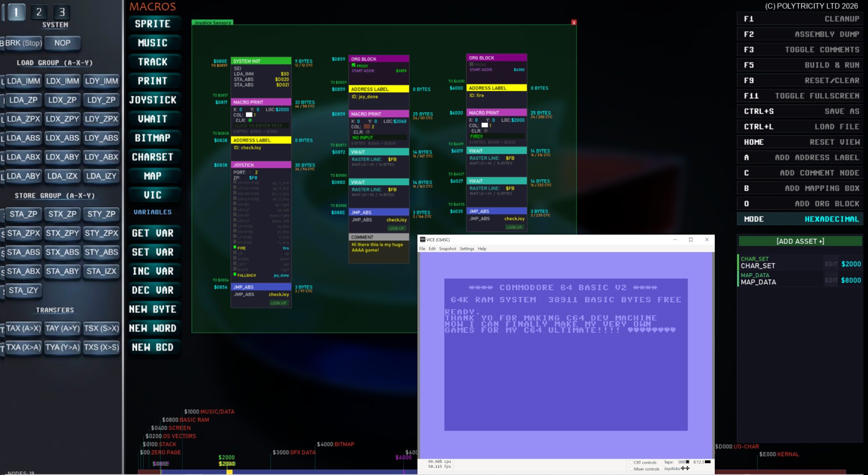Click the Tape status indicator in VICE

677,462
